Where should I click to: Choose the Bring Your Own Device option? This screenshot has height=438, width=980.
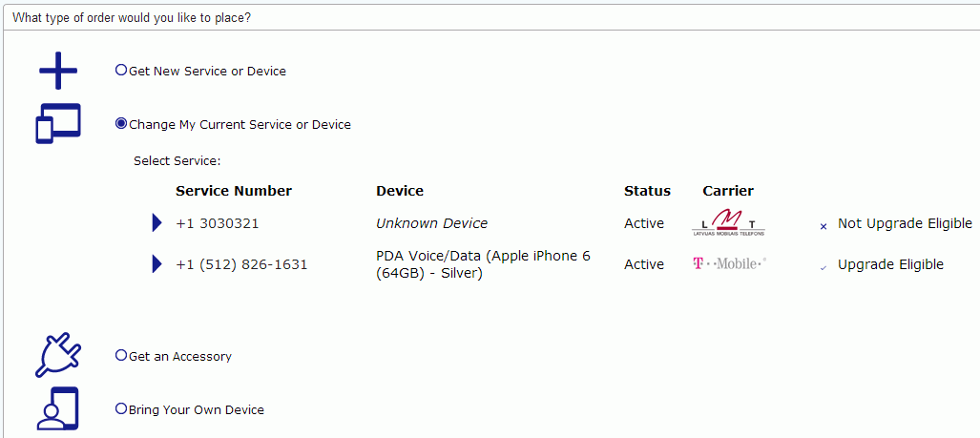pyautogui.click(x=121, y=408)
